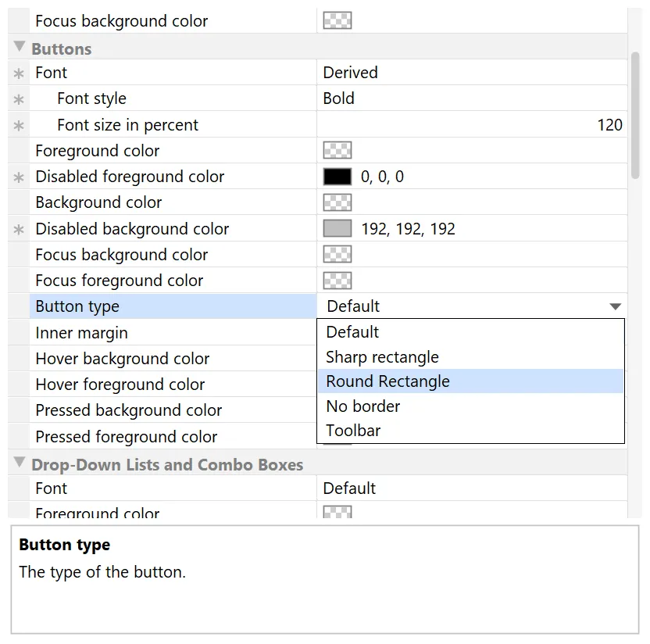Click the asterisk icon next to Font style

18,98
